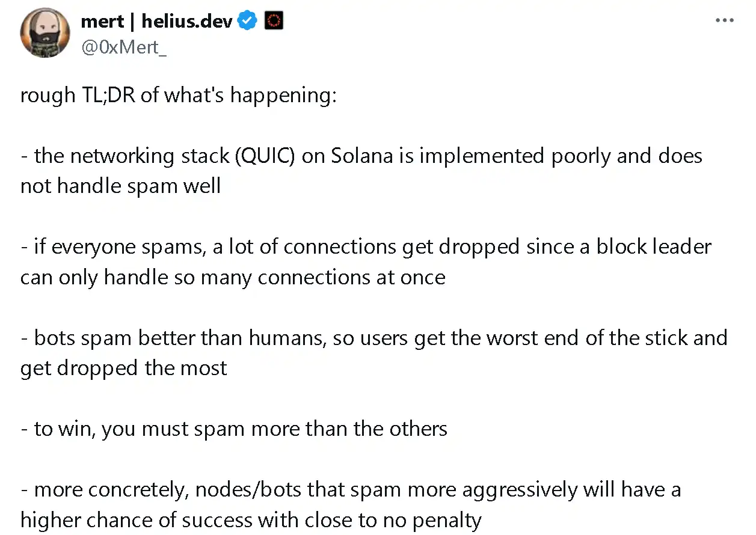Click the red circular affiliate badge icon
This screenshot has width=756, height=535.
click(274, 21)
